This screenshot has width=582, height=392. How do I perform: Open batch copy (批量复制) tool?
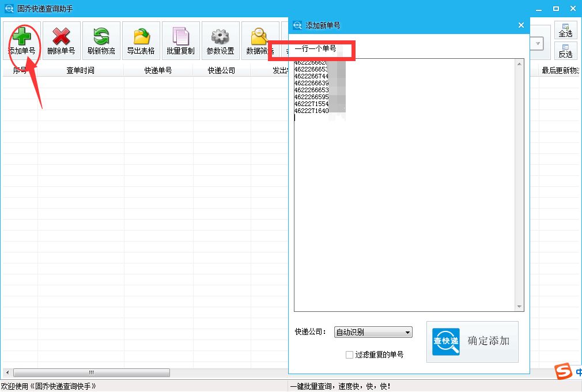(x=181, y=41)
